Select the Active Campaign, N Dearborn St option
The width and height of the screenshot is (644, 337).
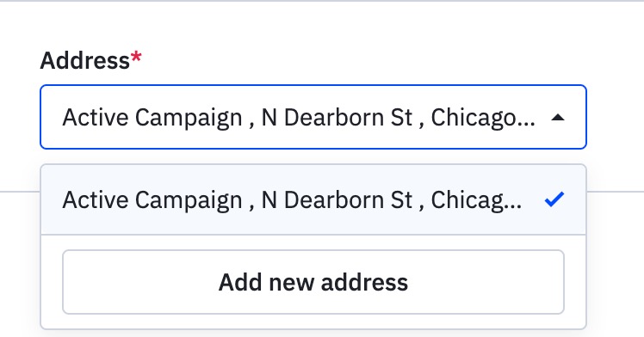pos(313,199)
